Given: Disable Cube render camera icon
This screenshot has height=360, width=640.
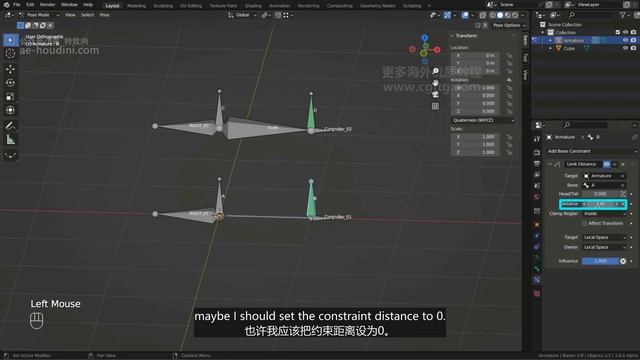Looking at the screenshot, I should [x=633, y=48].
